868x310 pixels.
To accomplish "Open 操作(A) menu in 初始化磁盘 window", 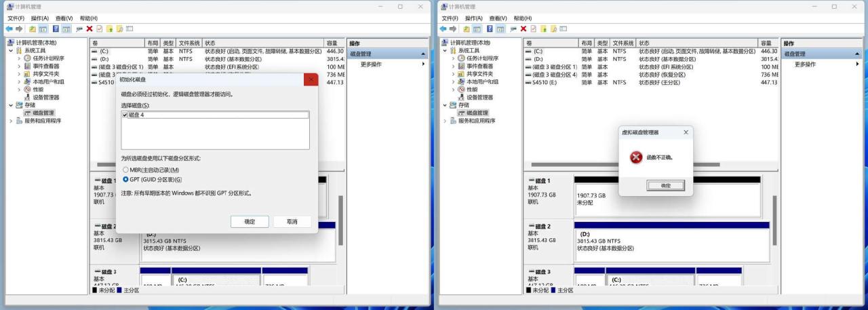I will coord(40,18).
